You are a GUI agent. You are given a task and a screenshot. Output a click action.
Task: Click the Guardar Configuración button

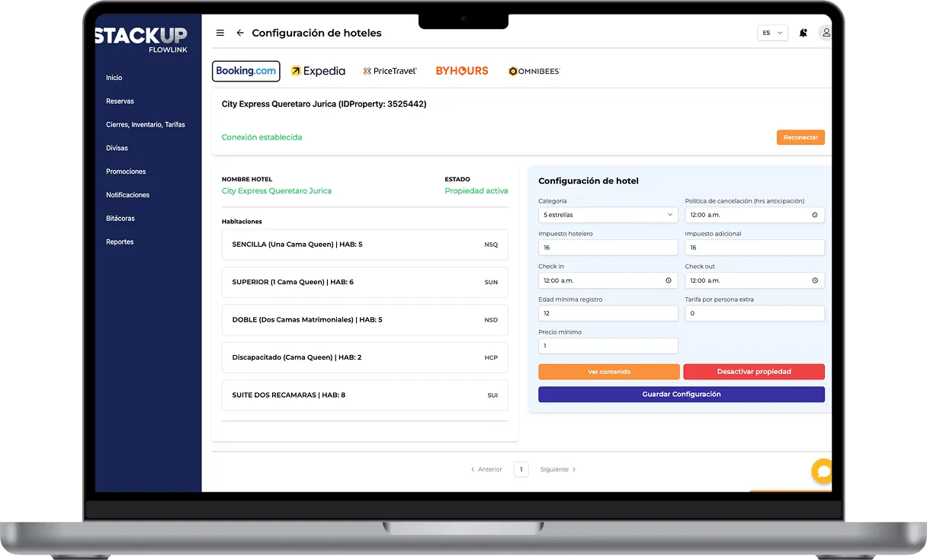pos(682,395)
